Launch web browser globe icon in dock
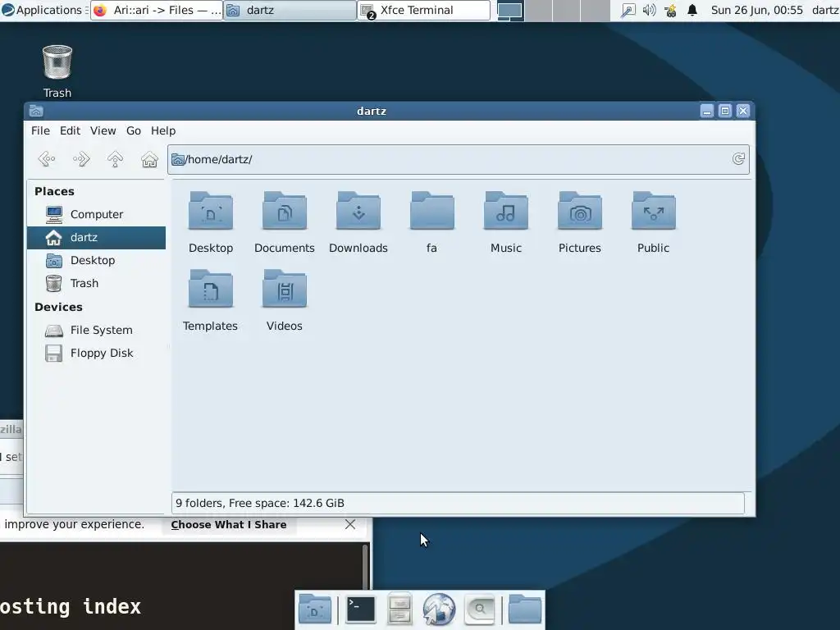Viewport: 840px width, 630px height. (439, 609)
